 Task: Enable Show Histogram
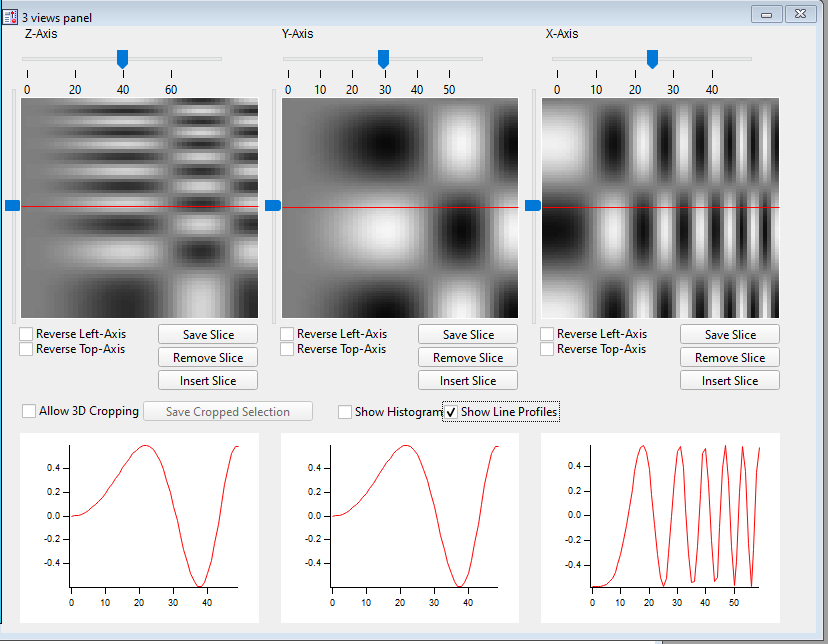345,410
